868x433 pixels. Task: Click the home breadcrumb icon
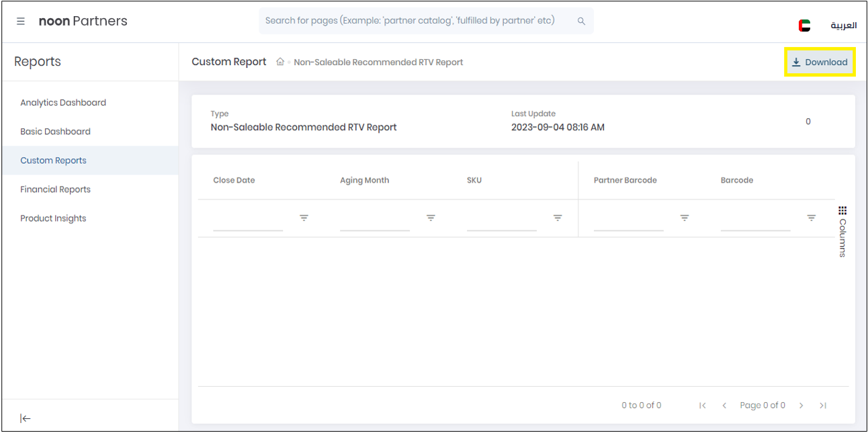coord(280,62)
